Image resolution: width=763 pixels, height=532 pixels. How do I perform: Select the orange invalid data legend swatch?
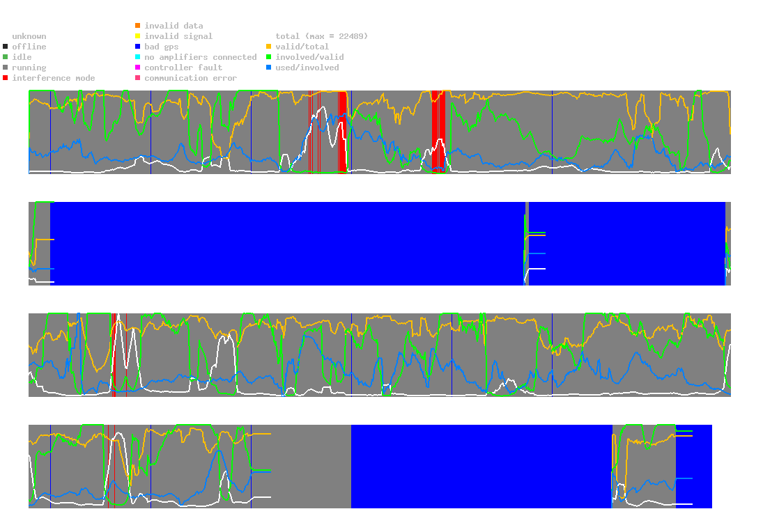point(138,26)
